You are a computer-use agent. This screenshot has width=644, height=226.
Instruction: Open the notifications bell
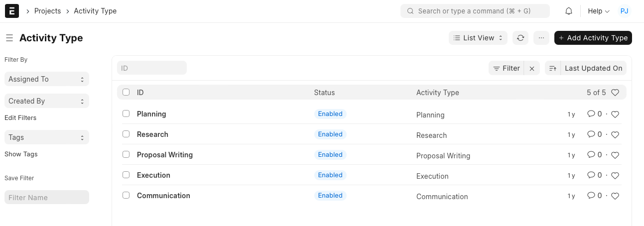point(568,11)
